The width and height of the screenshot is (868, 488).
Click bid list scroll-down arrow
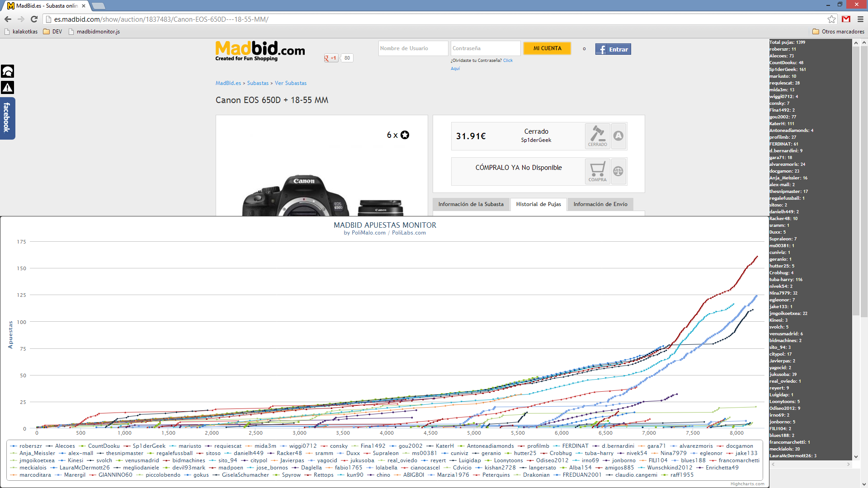[856, 457]
